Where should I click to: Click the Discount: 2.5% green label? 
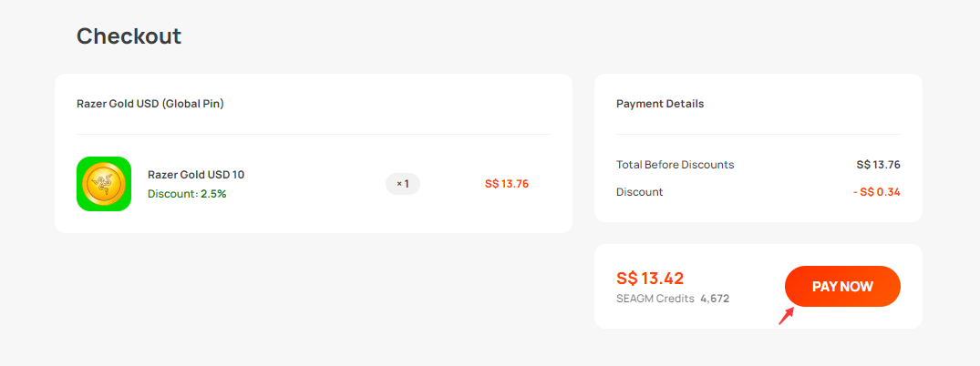(187, 194)
